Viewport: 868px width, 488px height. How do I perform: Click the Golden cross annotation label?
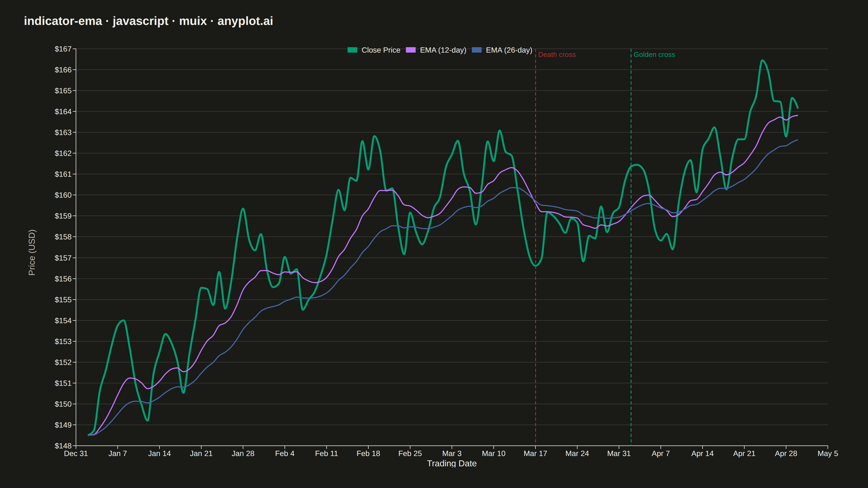click(x=654, y=54)
